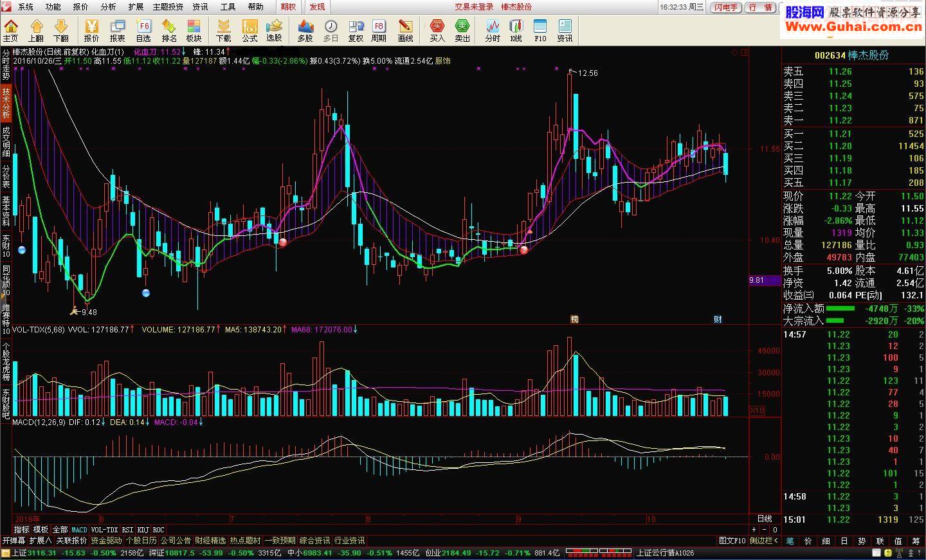Viewport: 926px width, 560px height.
Task: Open the 周期 period dropdown icon
Action: click(379, 30)
